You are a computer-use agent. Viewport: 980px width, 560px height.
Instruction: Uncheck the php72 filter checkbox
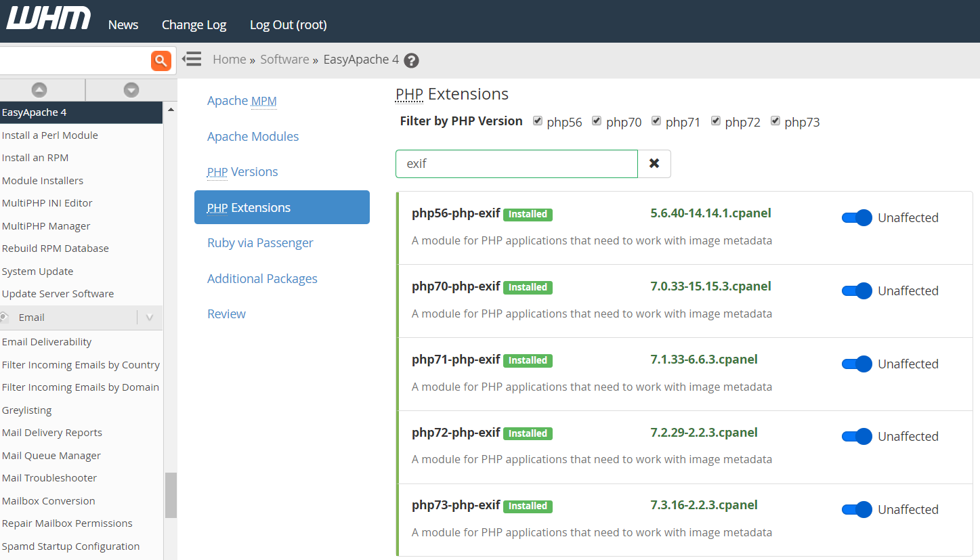point(716,121)
